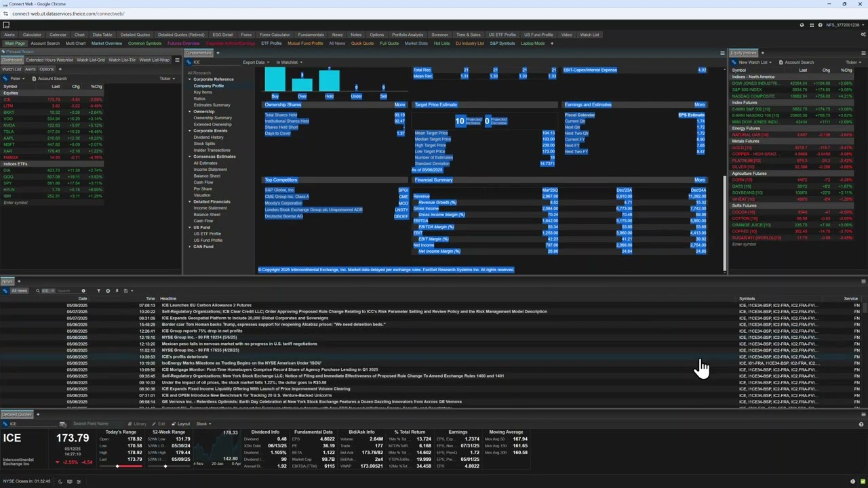Click More link in Ownership Shares
868x488 pixels.
399,105
